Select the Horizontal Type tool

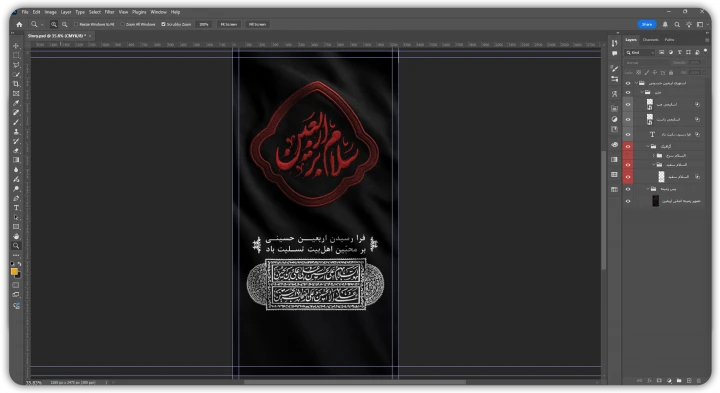16,208
